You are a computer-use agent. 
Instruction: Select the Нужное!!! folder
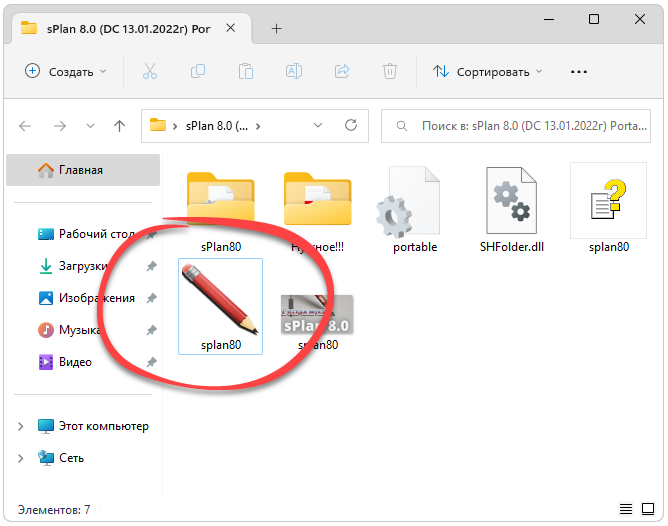(x=318, y=211)
